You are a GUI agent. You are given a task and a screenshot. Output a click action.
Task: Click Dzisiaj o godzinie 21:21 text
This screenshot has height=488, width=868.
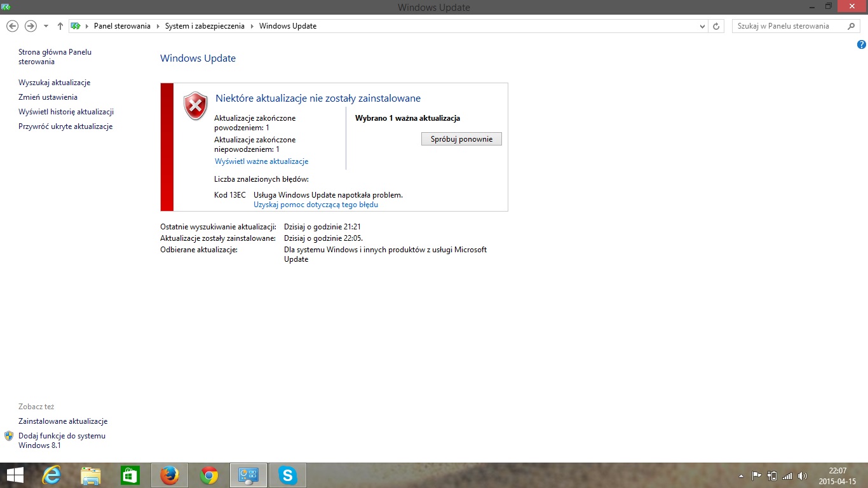tap(322, 227)
